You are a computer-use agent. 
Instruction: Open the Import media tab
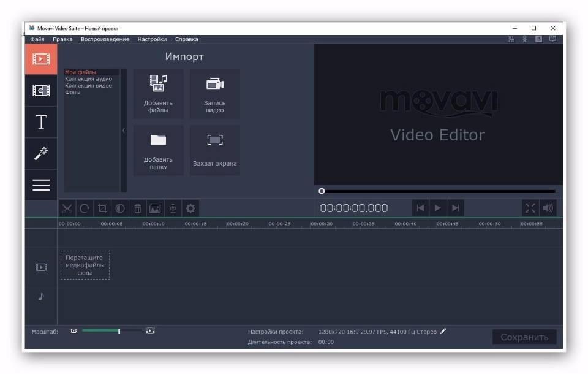click(x=41, y=59)
